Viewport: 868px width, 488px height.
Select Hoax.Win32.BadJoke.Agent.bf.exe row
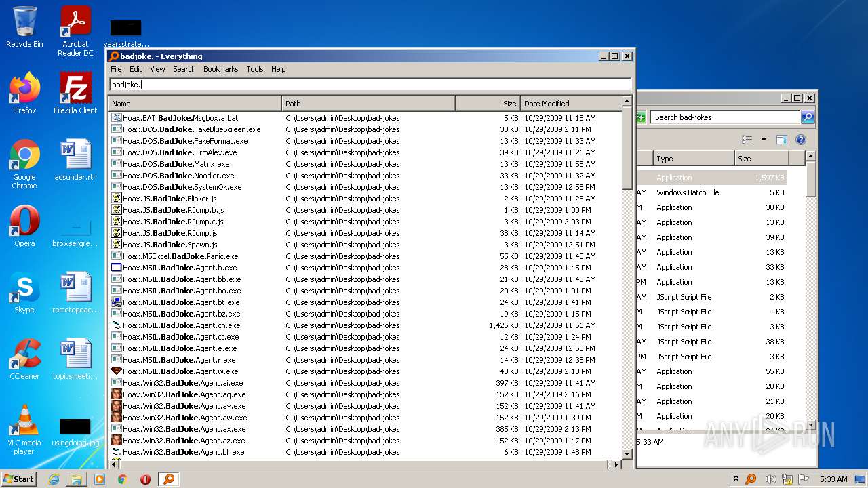pyautogui.click(x=365, y=452)
